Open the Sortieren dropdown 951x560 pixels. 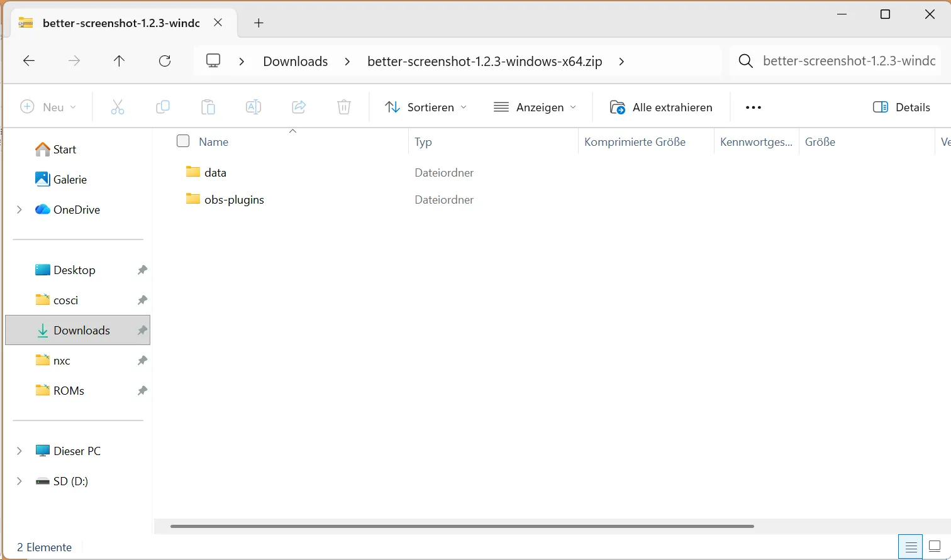coord(426,107)
